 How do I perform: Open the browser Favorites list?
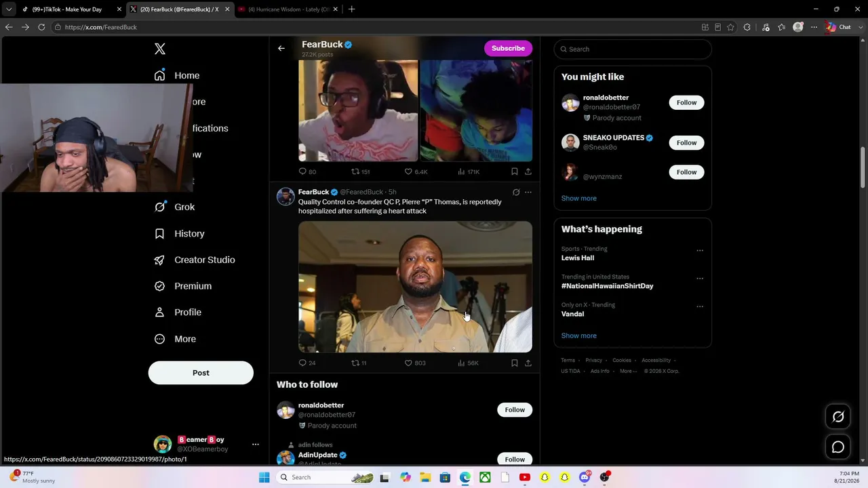782,27
